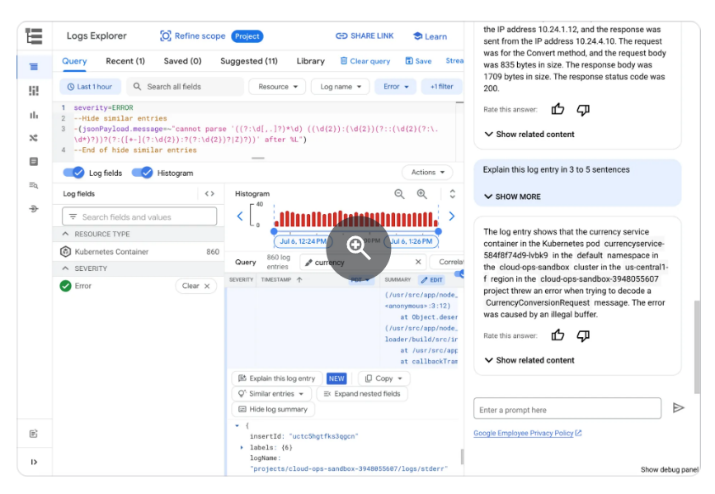Clear the currency results filter with X
Viewport: 715px width, 494px height.
click(x=418, y=262)
